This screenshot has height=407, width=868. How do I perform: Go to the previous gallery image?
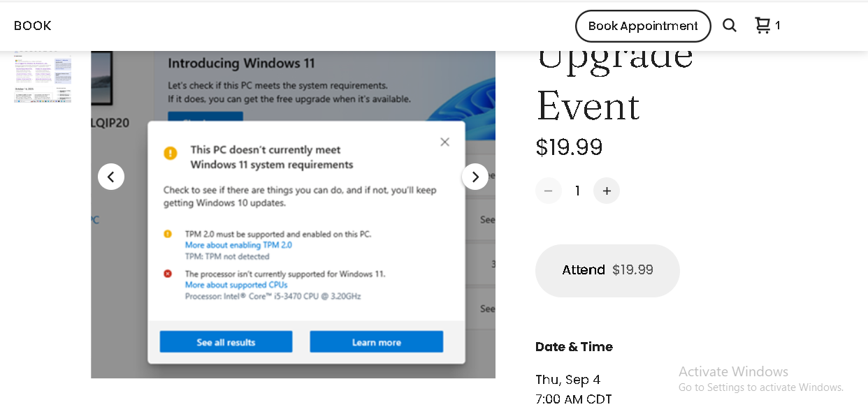(111, 177)
